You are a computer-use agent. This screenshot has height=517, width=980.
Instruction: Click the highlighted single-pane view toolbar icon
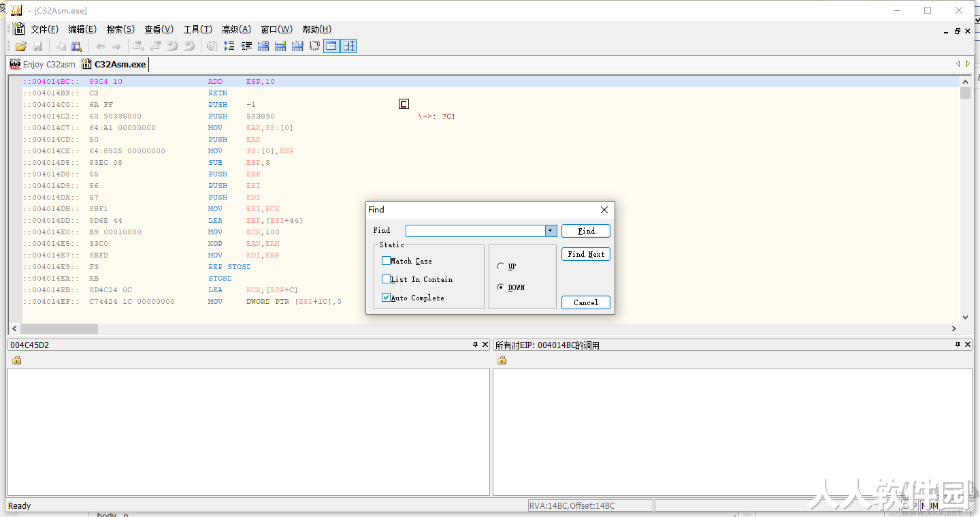tap(331, 46)
